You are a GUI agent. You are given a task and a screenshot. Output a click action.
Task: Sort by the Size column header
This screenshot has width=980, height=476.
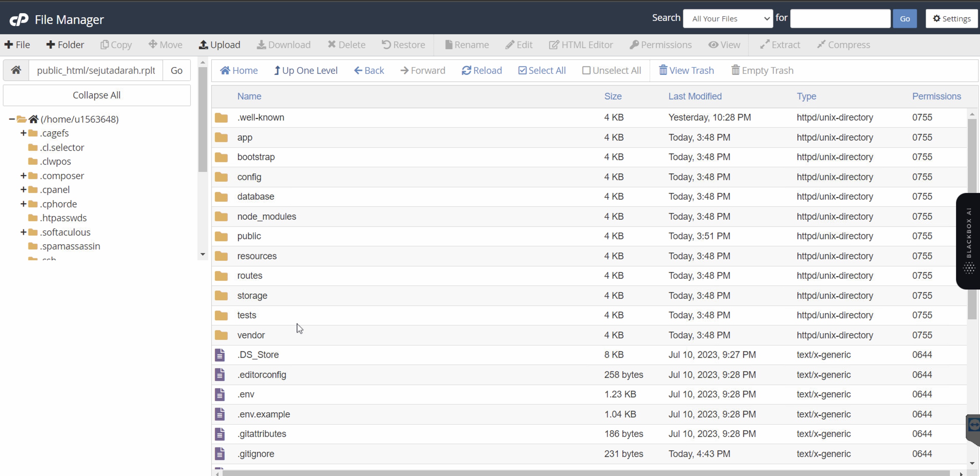pos(613,96)
